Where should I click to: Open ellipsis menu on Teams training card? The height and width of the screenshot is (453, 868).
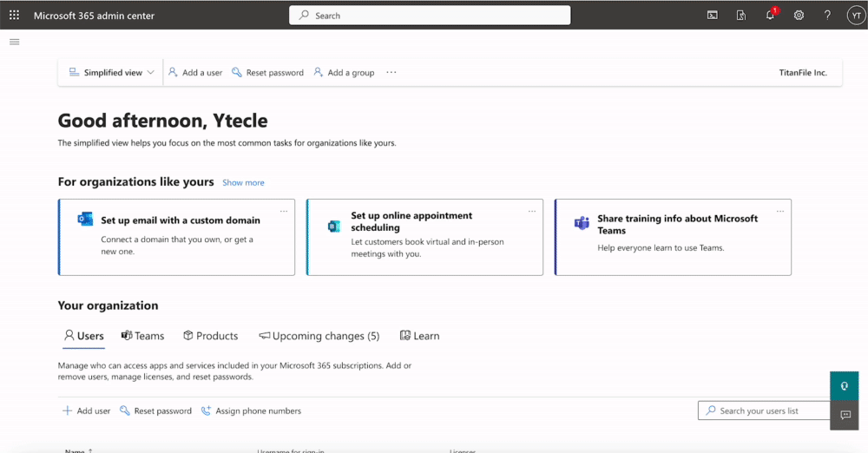click(x=780, y=211)
